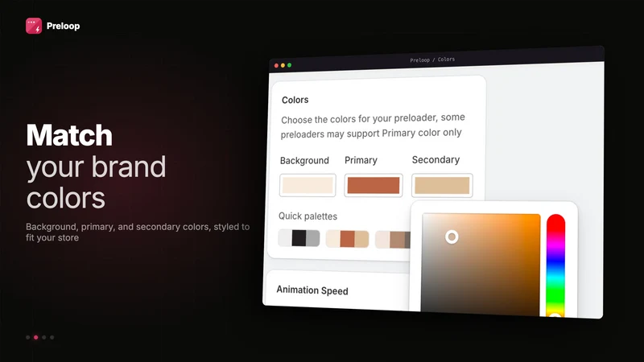Click the 'Preloop / Colors' window title

[x=432, y=60]
